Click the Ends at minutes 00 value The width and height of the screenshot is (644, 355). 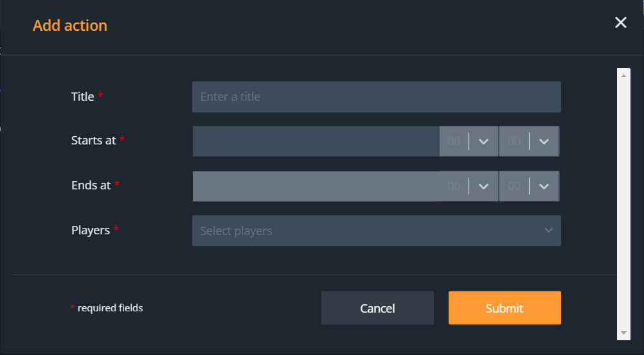coord(514,186)
